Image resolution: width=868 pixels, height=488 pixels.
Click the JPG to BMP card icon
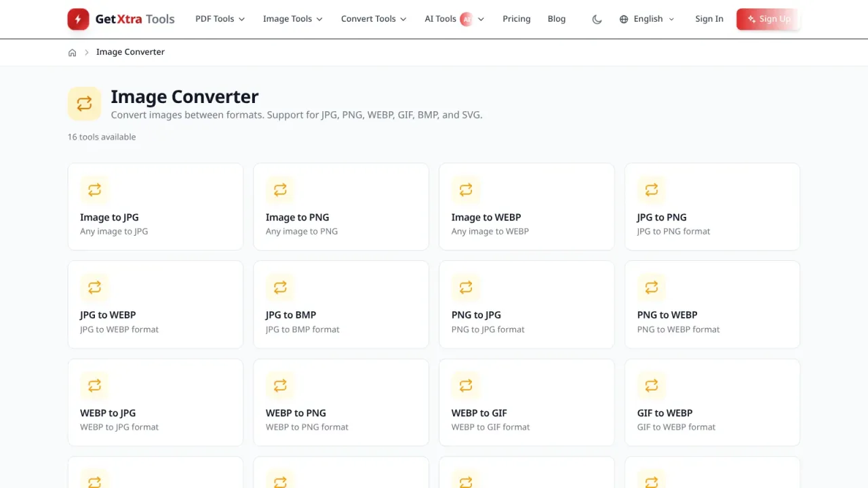click(x=280, y=287)
